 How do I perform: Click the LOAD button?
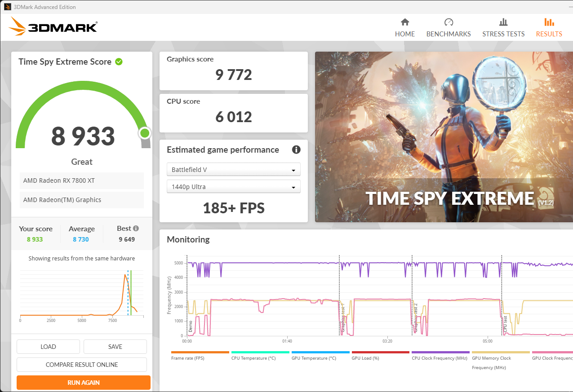(48, 347)
